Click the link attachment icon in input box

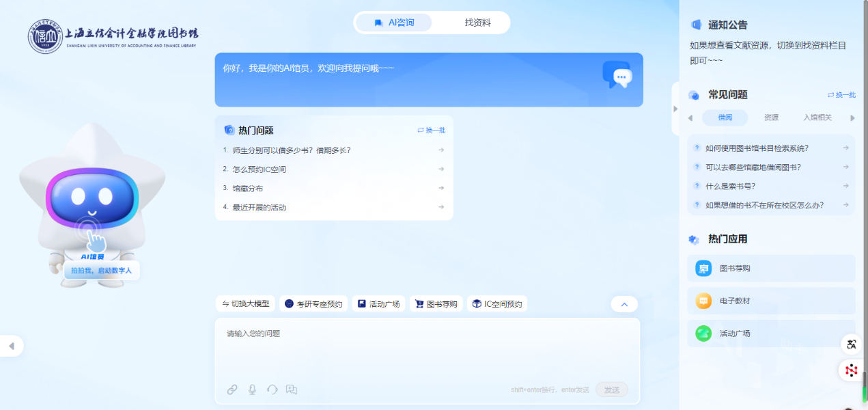[x=232, y=389]
